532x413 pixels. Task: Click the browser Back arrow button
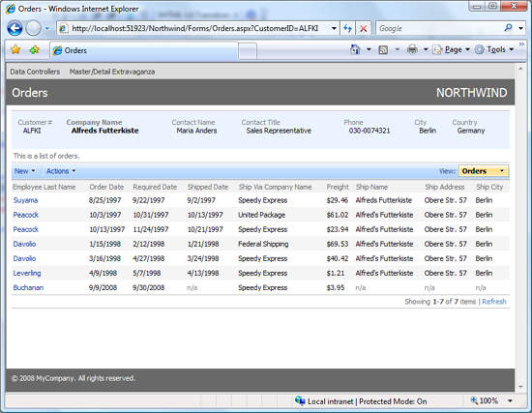point(15,28)
